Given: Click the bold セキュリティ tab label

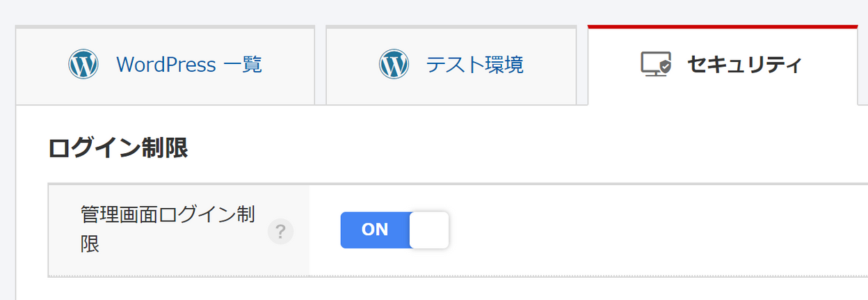Looking at the screenshot, I should click(x=745, y=65).
